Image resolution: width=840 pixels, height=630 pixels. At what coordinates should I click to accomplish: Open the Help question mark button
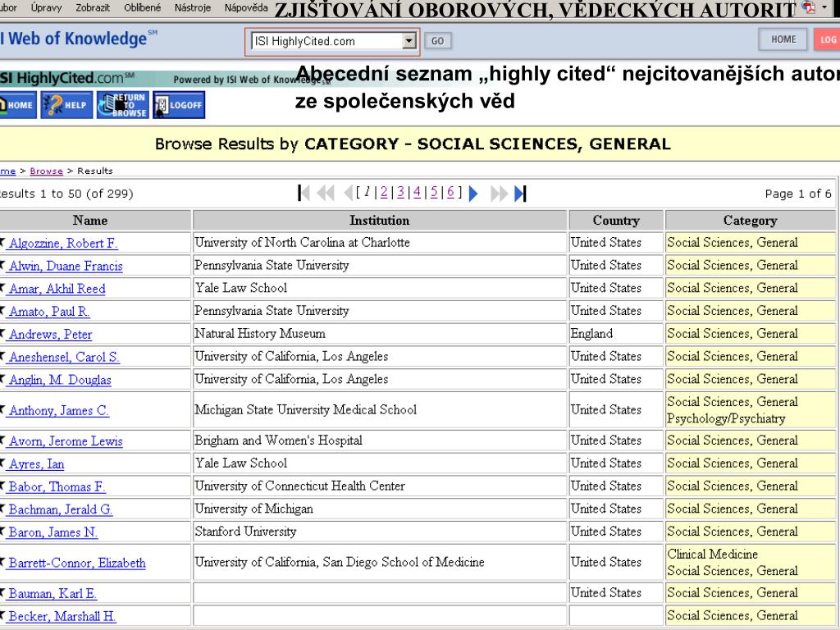[x=66, y=105]
